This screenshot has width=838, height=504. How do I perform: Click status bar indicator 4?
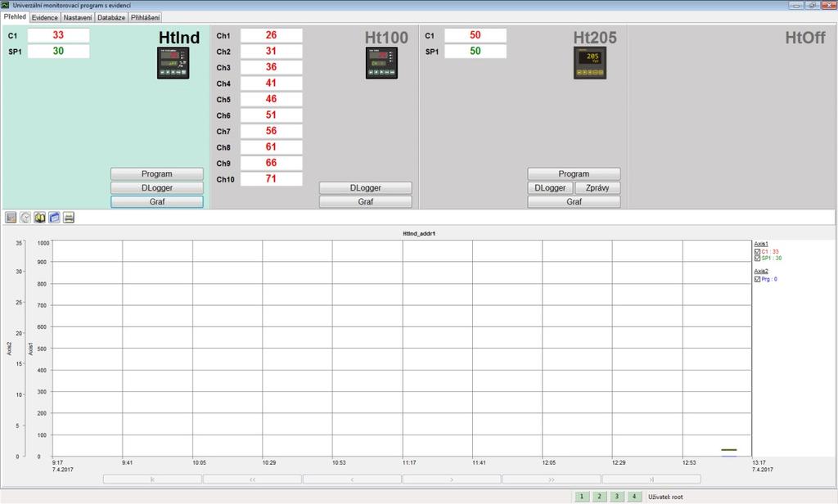(634, 497)
